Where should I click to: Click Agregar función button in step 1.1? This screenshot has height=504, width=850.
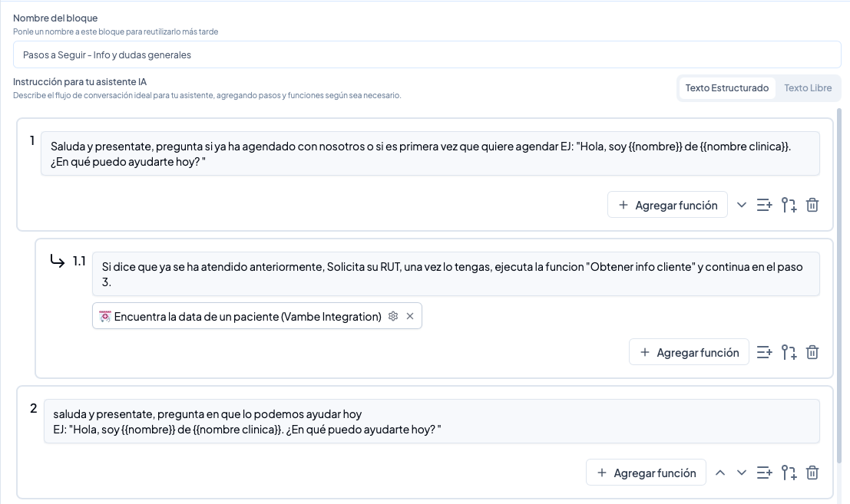pos(689,352)
